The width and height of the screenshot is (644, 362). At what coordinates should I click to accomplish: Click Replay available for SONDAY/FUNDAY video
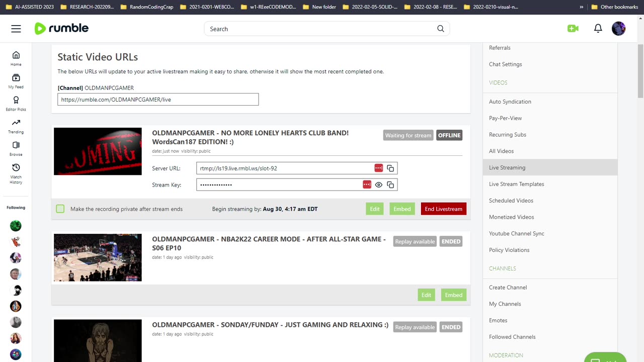(x=415, y=327)
